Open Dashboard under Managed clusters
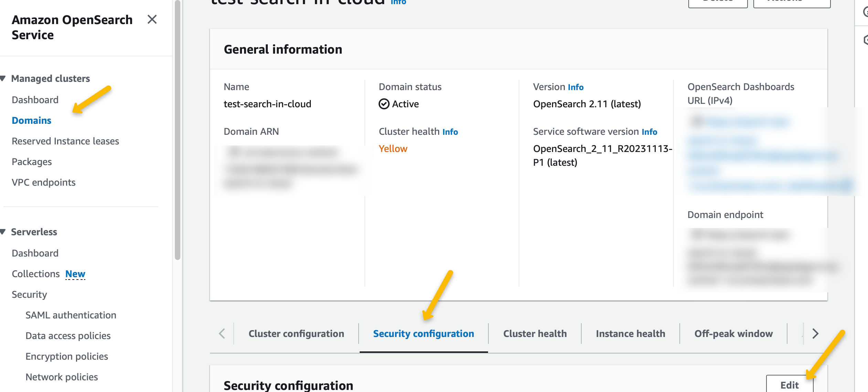868x392 pixels. click(35, 100)
